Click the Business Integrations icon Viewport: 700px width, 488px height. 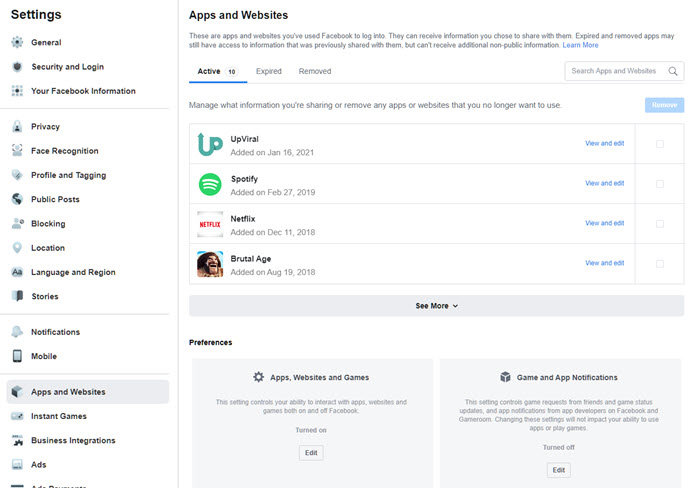[x=17, y=440]
